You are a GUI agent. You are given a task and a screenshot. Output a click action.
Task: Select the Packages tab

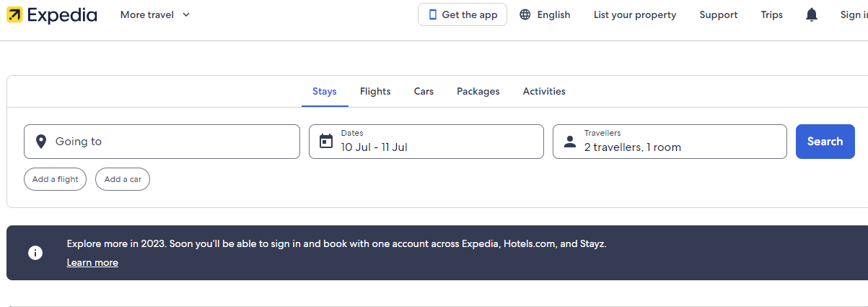tap(478, 92)
